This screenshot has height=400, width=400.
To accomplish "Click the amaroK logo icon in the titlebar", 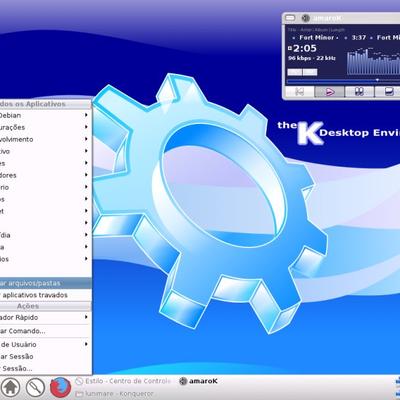I will tap(306, 18).
